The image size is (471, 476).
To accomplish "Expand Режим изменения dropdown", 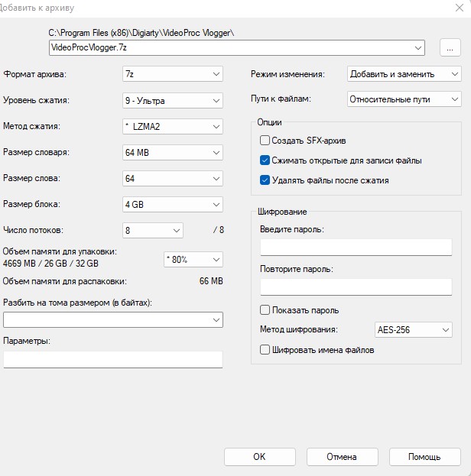I will pos(403,74).
